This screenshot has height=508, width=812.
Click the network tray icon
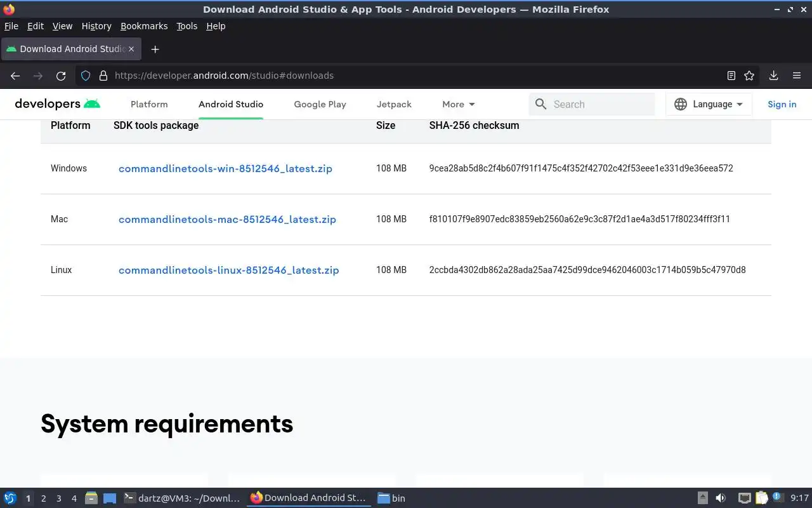(745, 498)
